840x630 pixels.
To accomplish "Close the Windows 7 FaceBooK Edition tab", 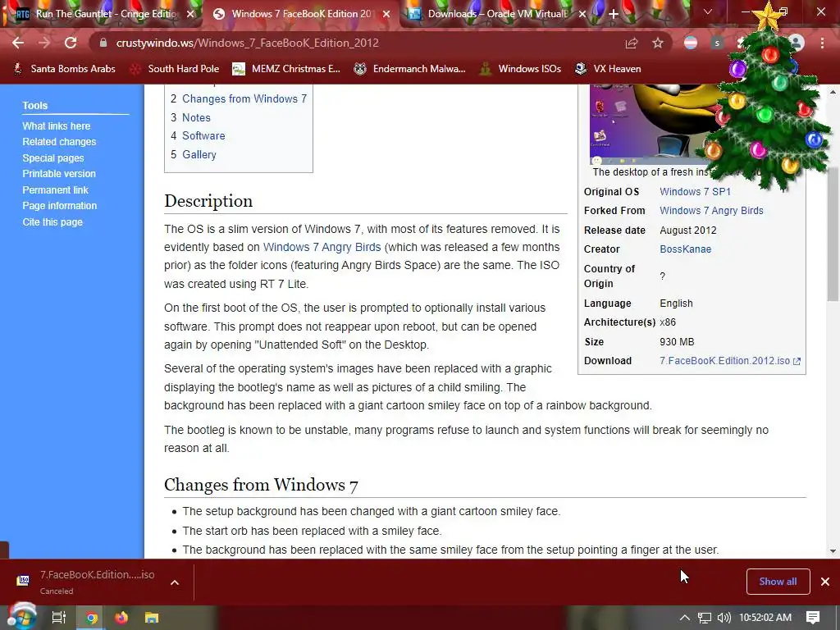I will pyautogui.click(x=386, y=14).
